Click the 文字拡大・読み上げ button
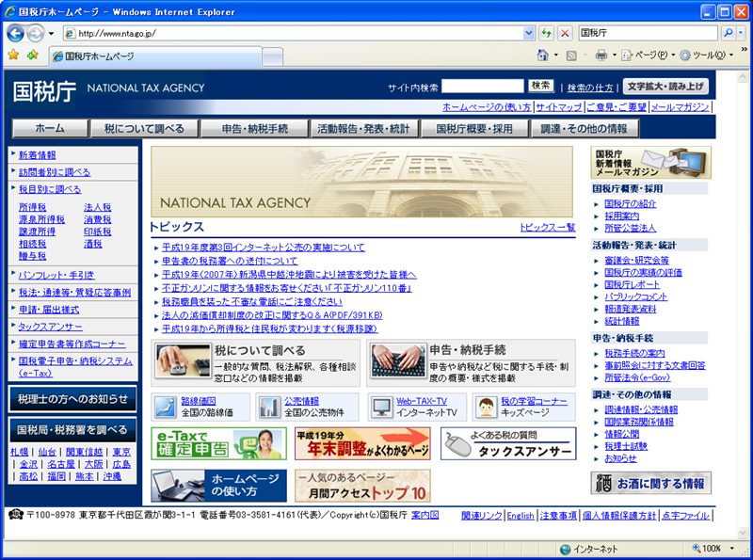The image size is (753, 560). 665,86
